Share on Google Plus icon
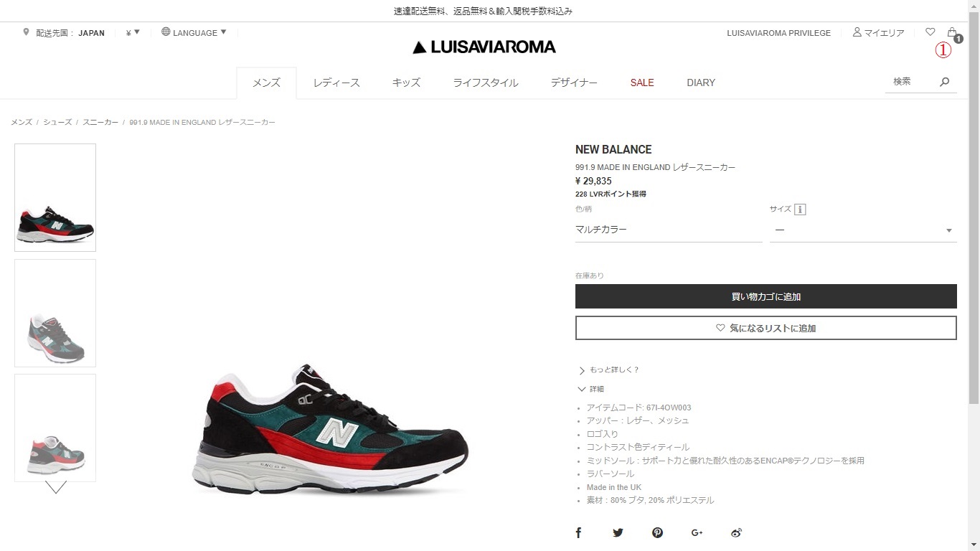This screenshot has width=980, height=551. [x=697, y=532]
